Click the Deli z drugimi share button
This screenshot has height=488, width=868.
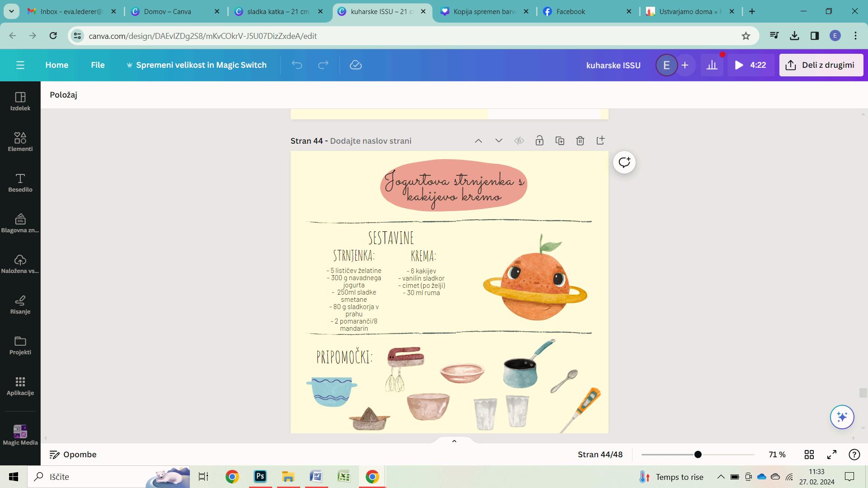click(x=821, y=65)
